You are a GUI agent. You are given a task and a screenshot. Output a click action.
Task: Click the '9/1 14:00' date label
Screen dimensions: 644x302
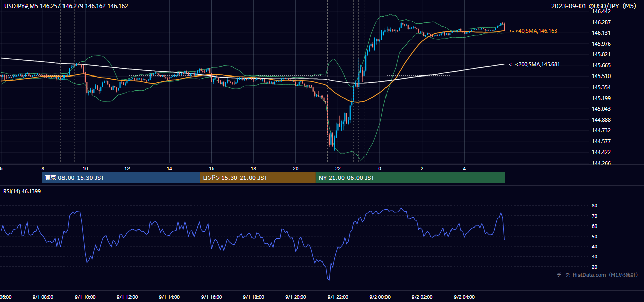click(x=169, y=297)
